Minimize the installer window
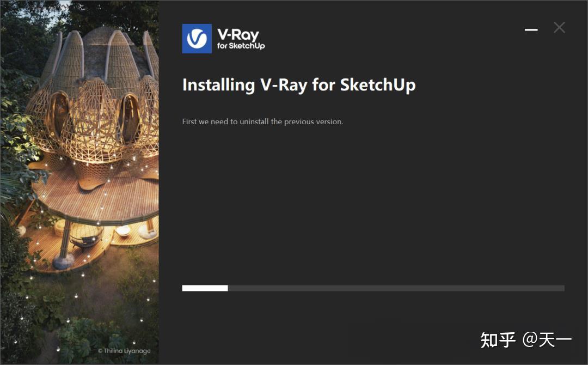 point(531,30)
